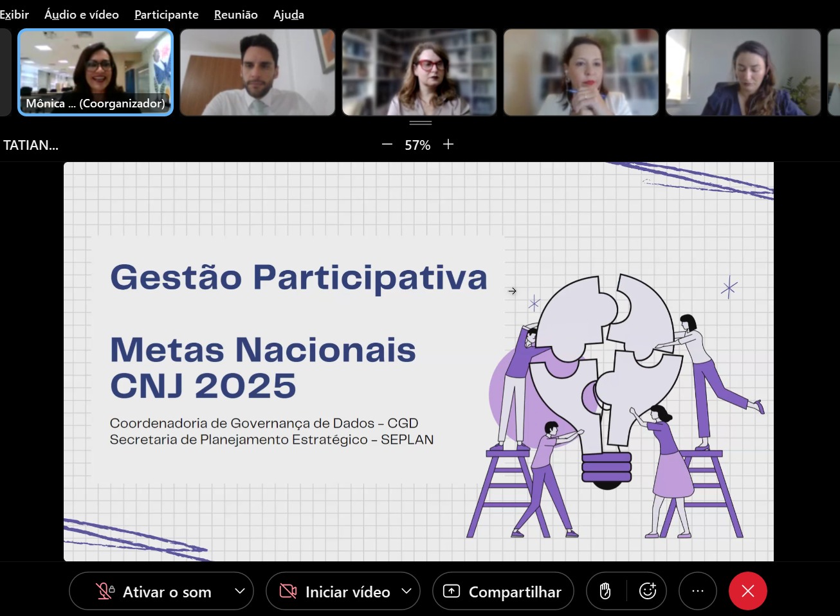840x616 pixels.
Task: Unmute microphone with Ativar o som
Action: (x=153, y=592)
